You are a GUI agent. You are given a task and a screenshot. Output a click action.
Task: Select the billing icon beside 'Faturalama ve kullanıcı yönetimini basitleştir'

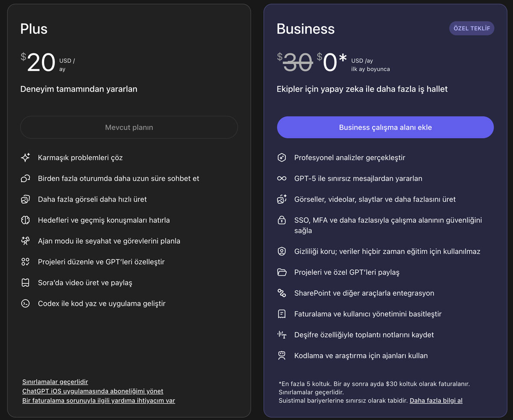click(x=282, y=314)
